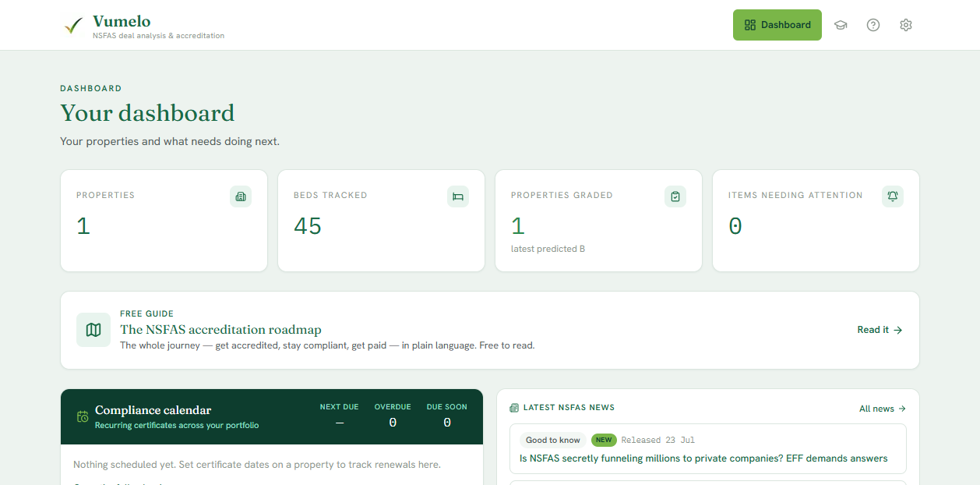
Task: Click the bell icon on Items Needing Attention card
Action: click(893, 196)
